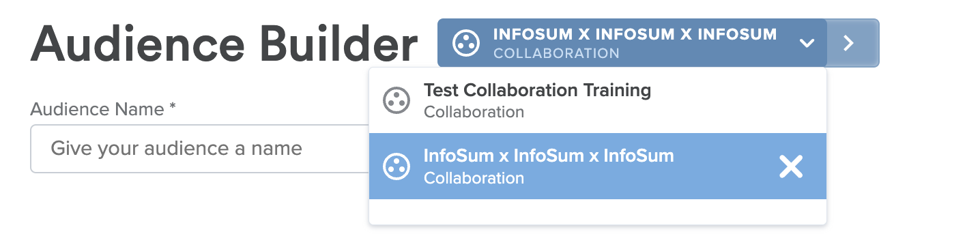
Task: Click the INFOSUM X INFOSUM X INFOSUM selector title
Action: coord(635,34)
